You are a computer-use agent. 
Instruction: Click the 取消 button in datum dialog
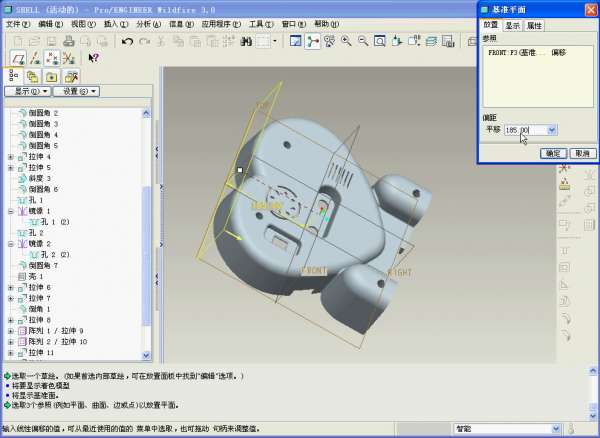click(x=583, y=153)
